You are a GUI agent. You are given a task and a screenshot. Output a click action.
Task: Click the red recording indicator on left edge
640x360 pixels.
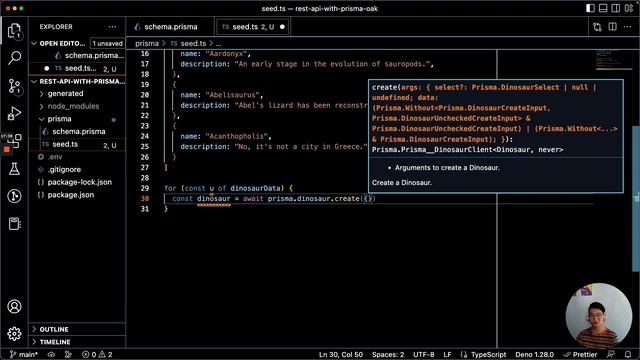7,150
